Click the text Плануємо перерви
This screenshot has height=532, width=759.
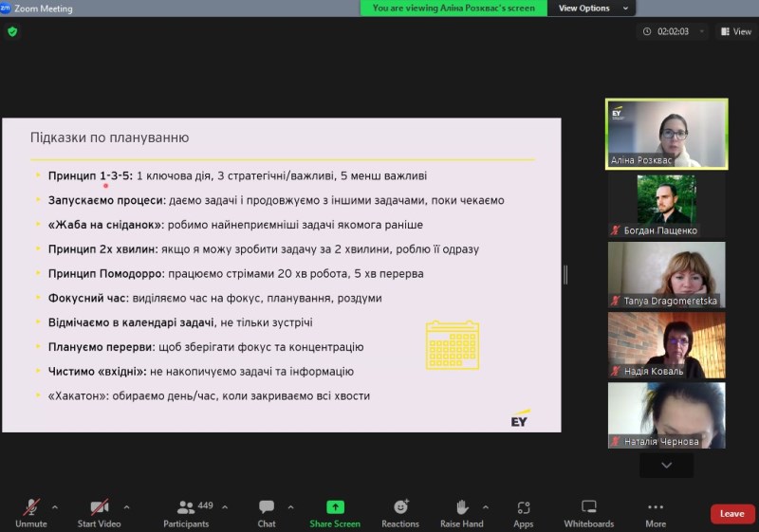[x=102, y=347]
